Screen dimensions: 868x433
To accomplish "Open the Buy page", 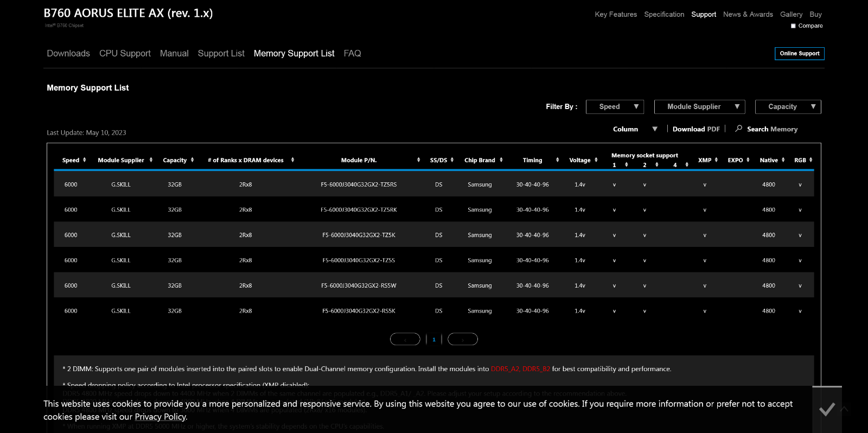I will (x=815, y=15).
